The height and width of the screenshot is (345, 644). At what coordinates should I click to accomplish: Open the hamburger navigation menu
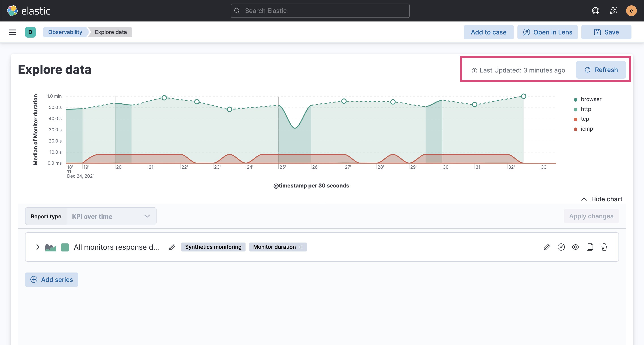pos(13,32)
